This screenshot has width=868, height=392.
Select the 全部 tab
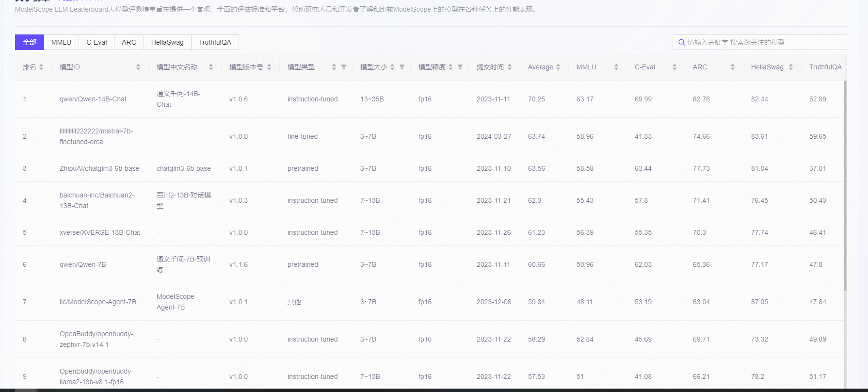(x=30, y=42)
